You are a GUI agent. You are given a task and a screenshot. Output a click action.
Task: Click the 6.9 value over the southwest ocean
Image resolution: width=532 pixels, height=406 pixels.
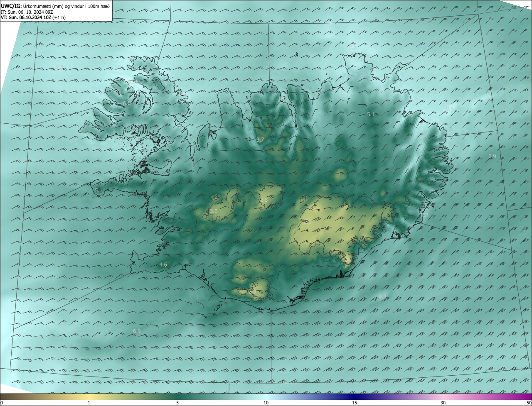point(137,331)
